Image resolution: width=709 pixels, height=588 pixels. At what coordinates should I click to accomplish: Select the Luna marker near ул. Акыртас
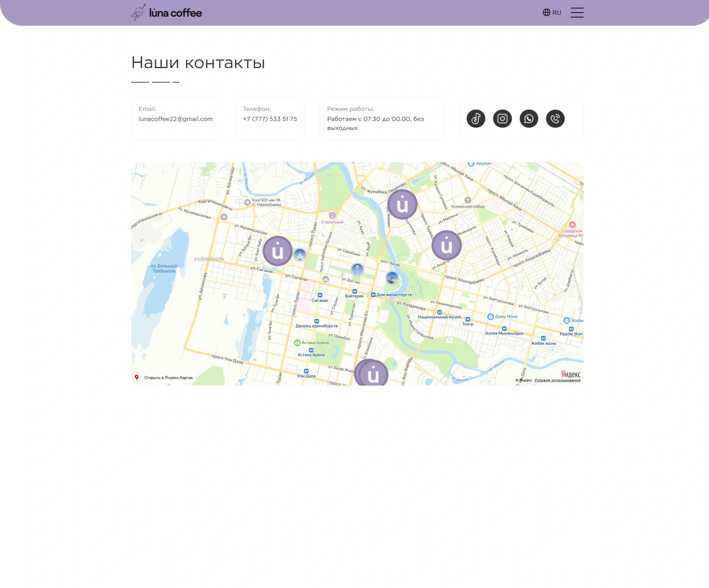[446, 246]
